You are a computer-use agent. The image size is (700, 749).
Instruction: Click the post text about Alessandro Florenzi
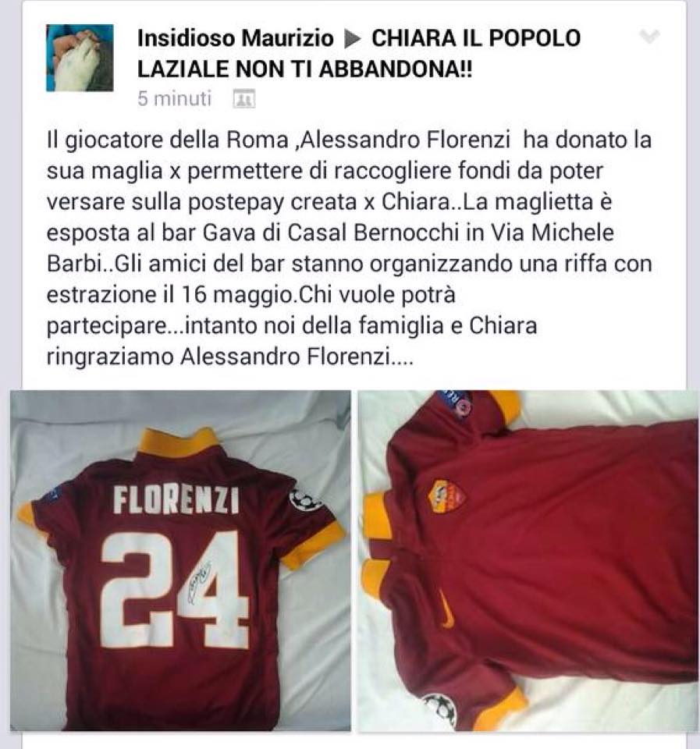350,248
